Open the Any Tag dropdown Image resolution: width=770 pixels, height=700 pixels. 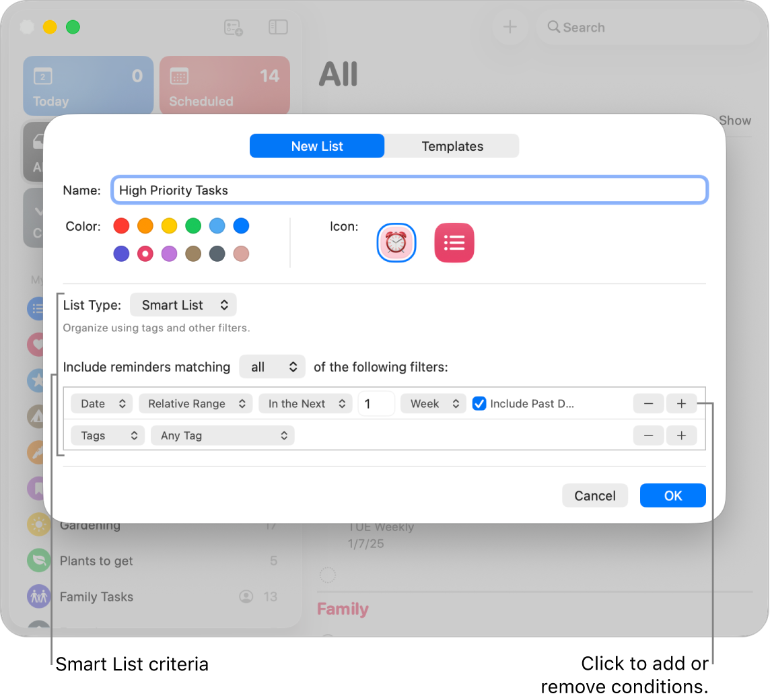[222, 435]
